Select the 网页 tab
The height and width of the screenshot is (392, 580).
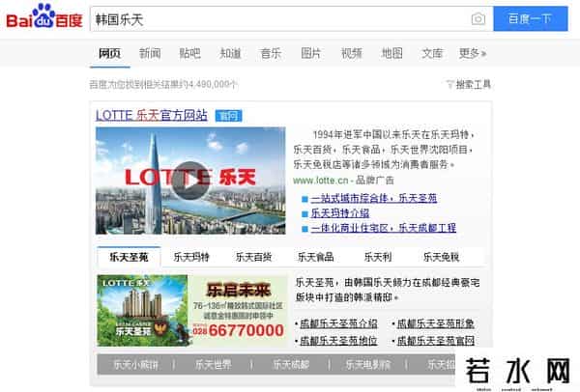tap(109, 53)
